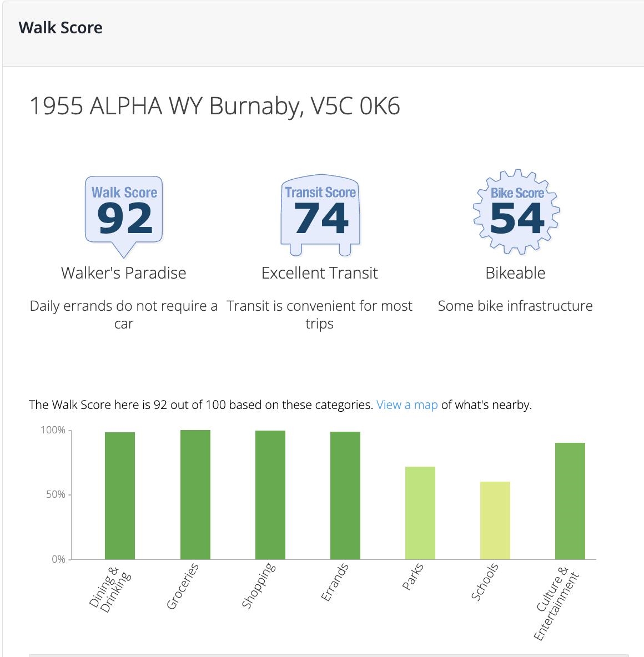
Task: Click the Culture & Entertainment bar
Action: click(570, 501)
